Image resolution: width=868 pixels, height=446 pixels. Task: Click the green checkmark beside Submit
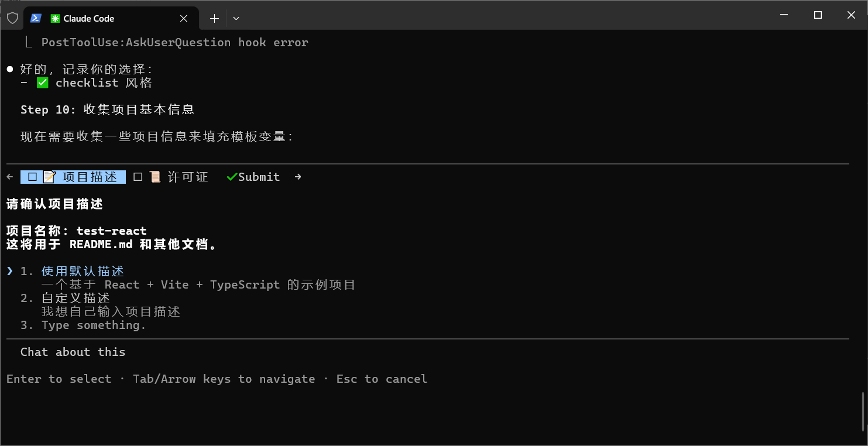point(232,177)
